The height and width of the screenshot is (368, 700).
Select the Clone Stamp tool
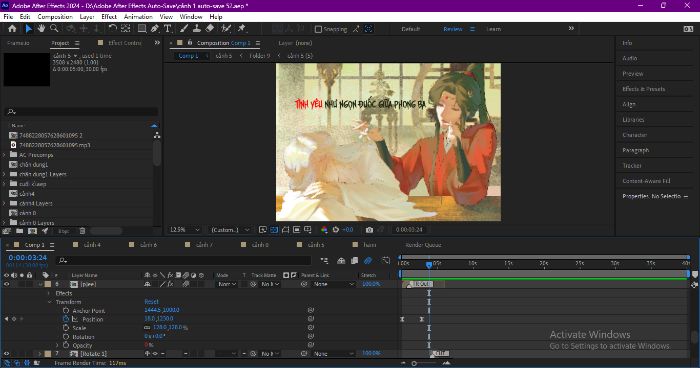click(x=196, y=29)
